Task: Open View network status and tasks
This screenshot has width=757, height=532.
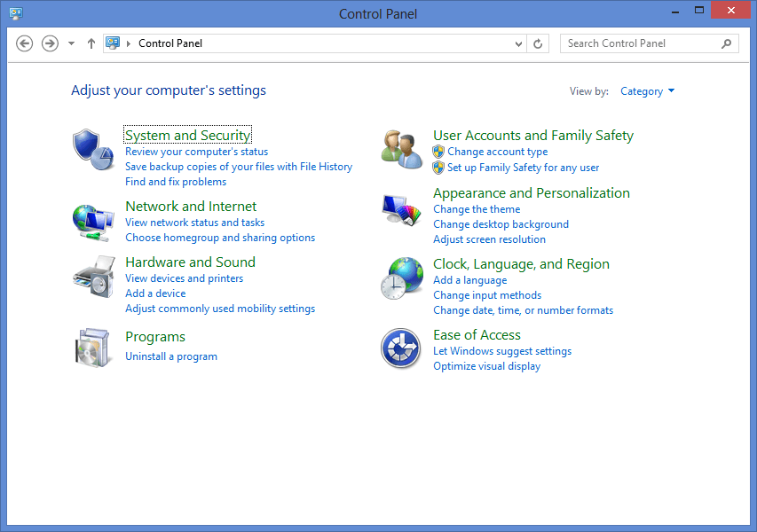Action: 195,223
